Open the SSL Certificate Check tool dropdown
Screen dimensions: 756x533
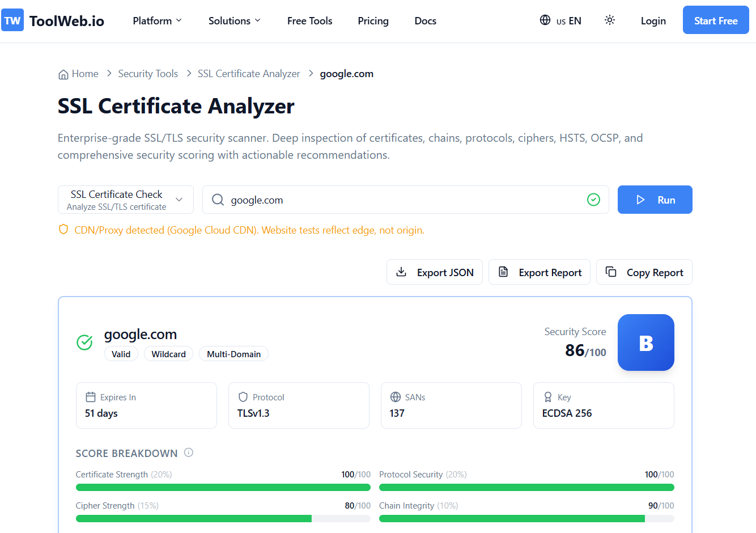(126, 200)
